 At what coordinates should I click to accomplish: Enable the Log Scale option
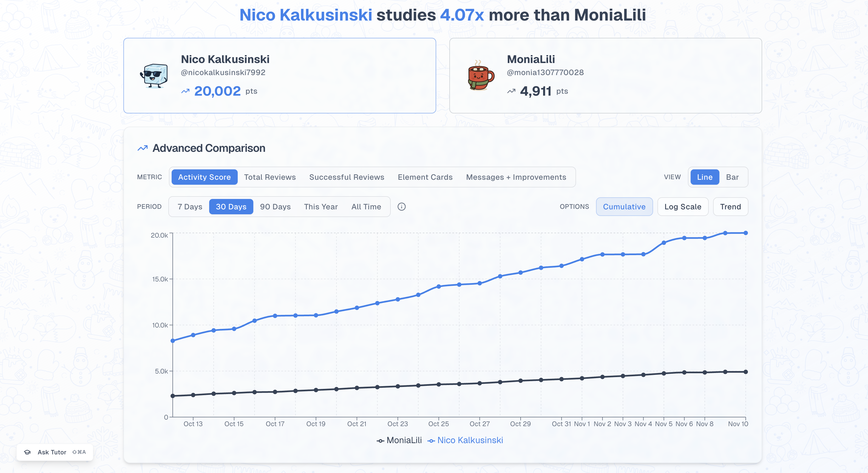[x=683, y=207]
